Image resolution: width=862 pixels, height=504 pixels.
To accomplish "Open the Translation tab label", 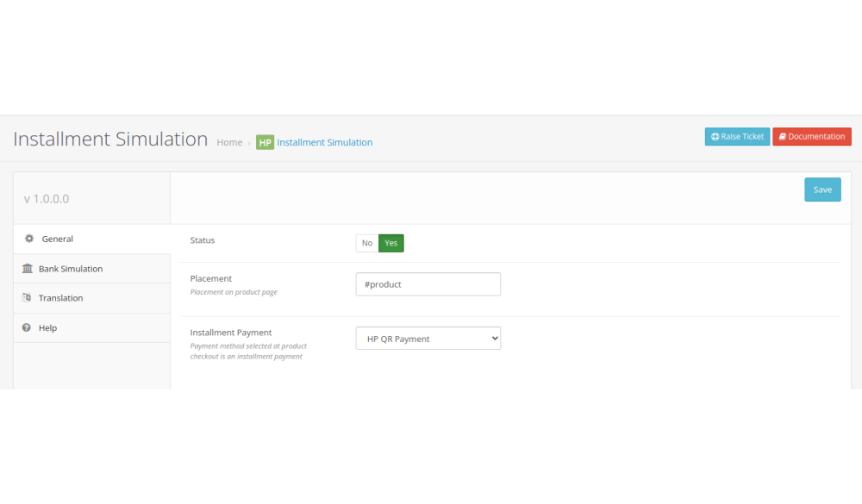I will pyautogui.click(x=61, y=298).
